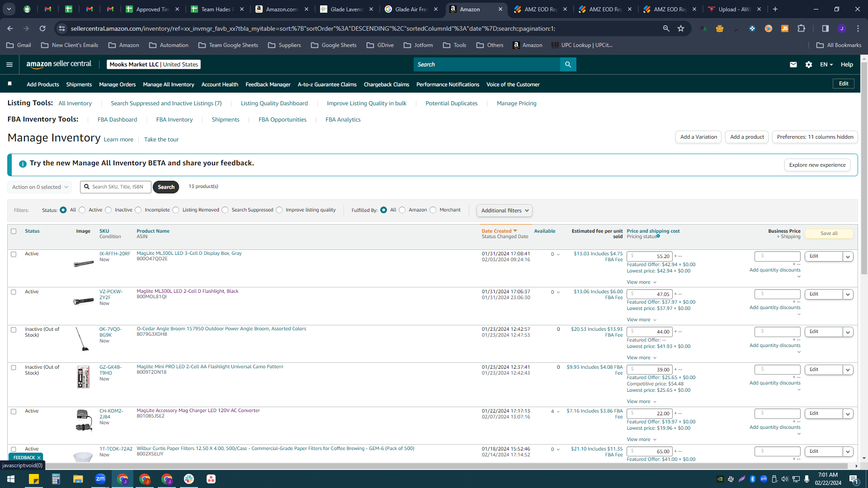Switch to the Upload - AWS browser tab
Viewport: 868px width, 488px height.
(x=735, y=9)
